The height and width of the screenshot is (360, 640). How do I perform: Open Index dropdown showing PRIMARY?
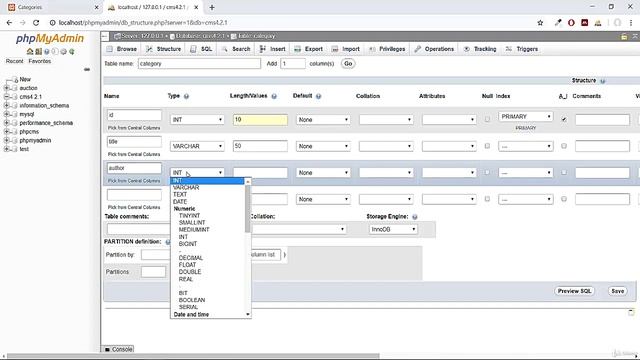pos(526,117)
